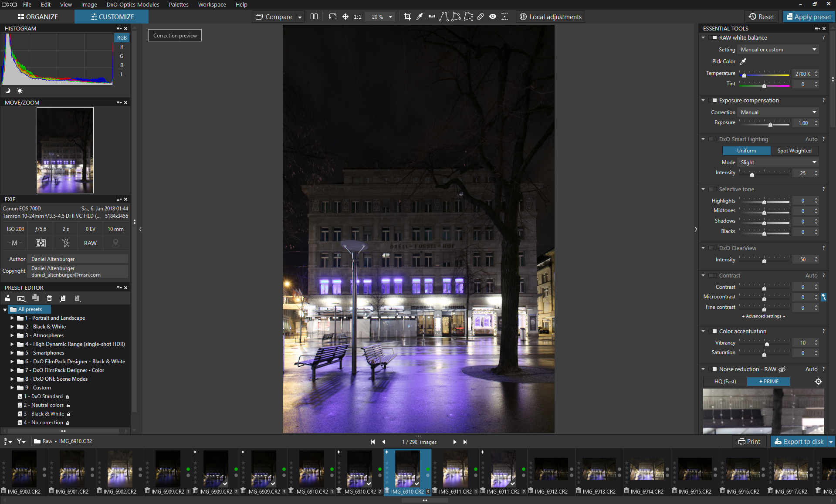This screenshot has width=836, height=504.
Task: Enable DxO Smart Lighting toggle
Action: [x=713, y=139]
